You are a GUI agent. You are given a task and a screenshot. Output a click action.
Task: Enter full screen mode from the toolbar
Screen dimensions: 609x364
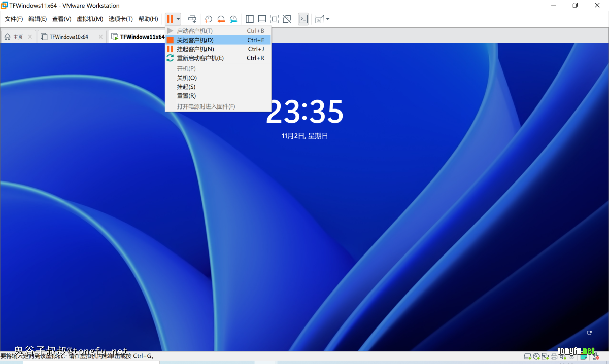click(275, 19)
